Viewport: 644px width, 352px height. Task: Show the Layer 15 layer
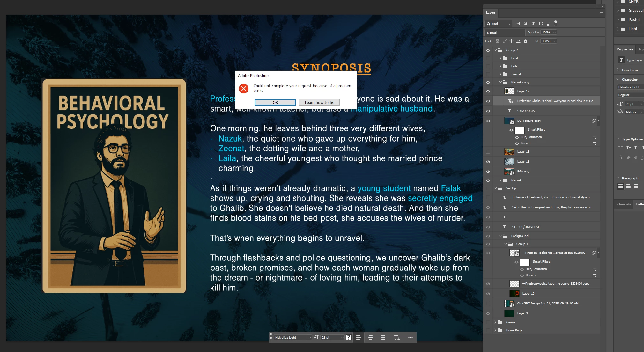(x=488, y=152)
